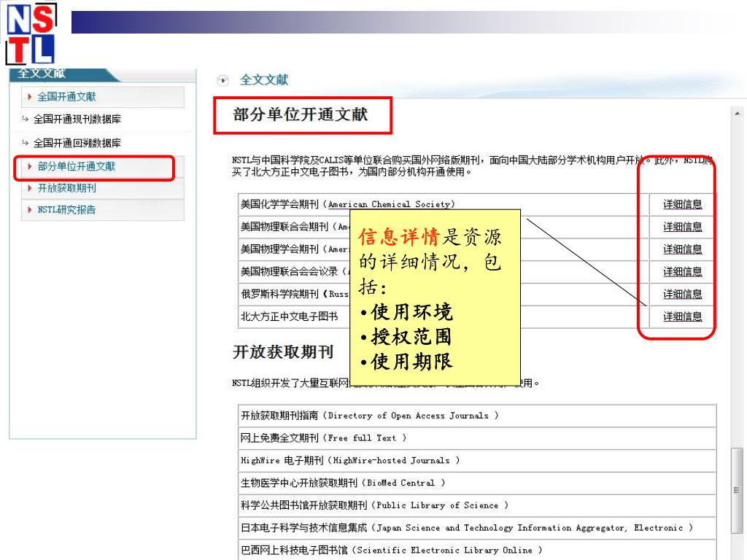
Task: Open 详细信息 for 美国物理联合会会议录
Action: point(682,271)
